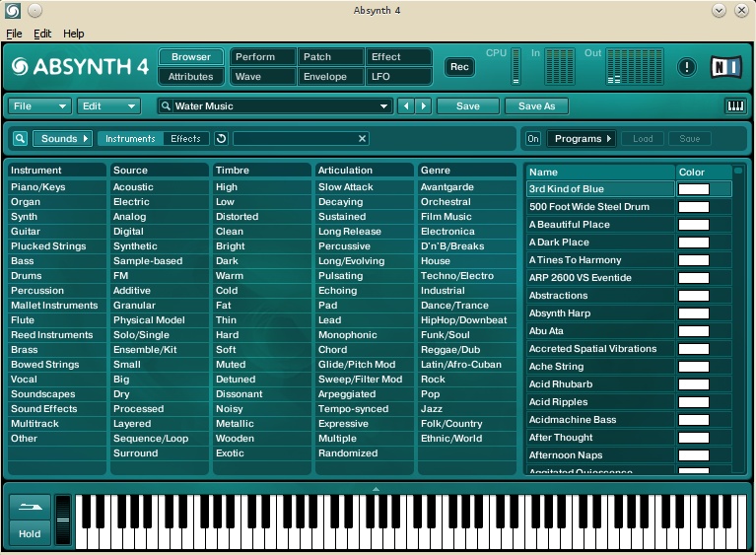
Task: Click the Name column header
Action: (x=600, y=173)
